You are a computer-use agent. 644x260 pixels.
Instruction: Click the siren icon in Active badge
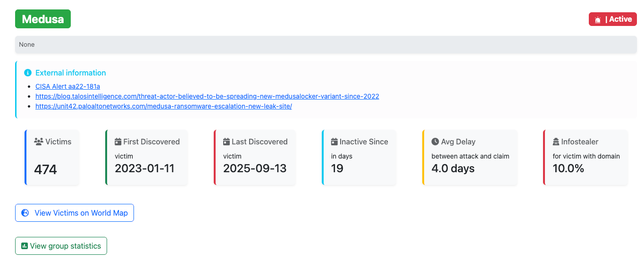(598, 20)
